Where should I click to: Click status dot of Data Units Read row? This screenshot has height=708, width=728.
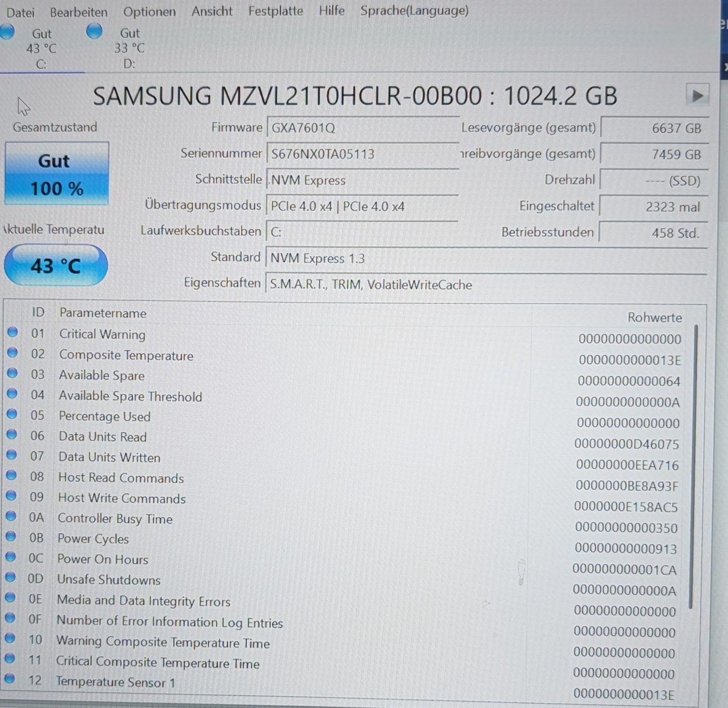[x=12, y=434]
